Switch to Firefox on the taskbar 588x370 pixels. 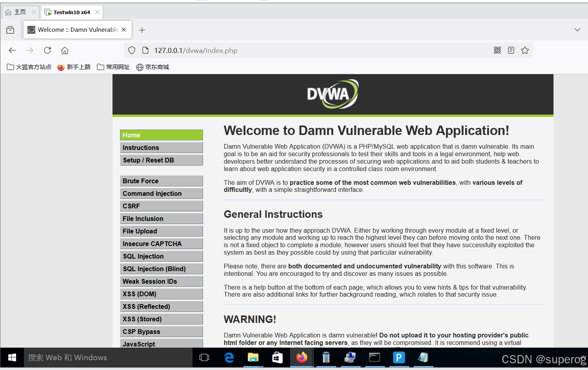pyautogui.click(x=302, y=357)
